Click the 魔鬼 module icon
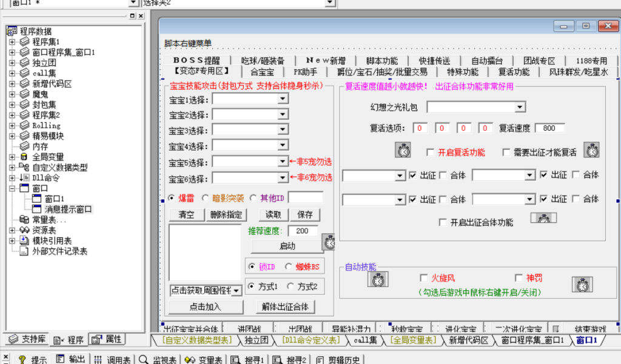 (24, 94)
